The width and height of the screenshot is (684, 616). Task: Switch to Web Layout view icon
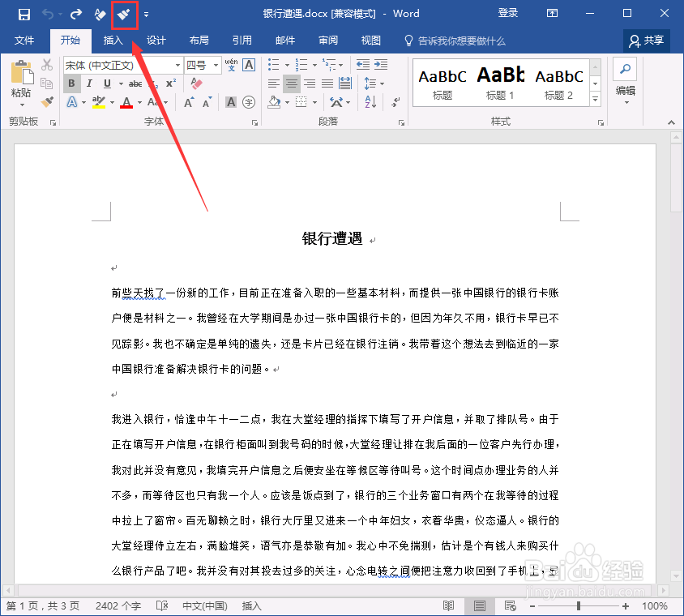(x=511, y=605)
